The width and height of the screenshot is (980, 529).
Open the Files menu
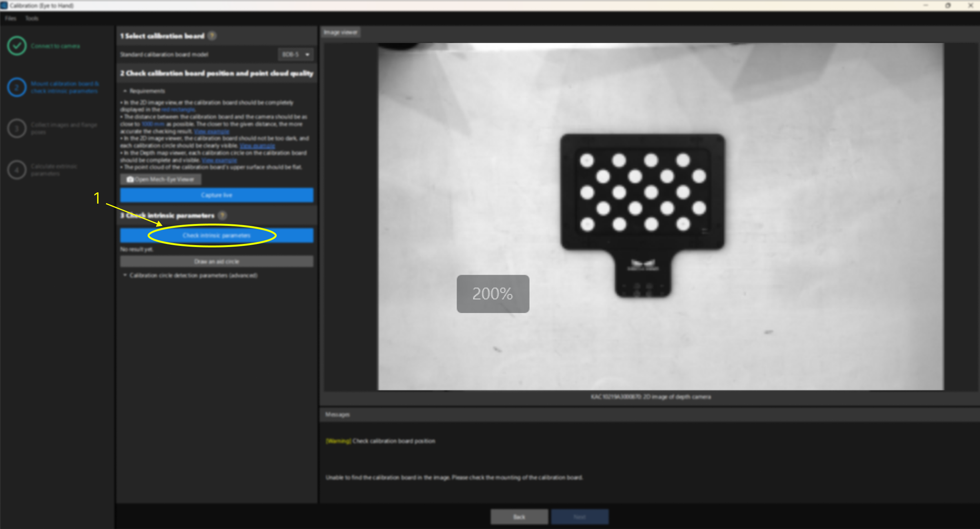pyautogui.click(x=11, y=18)
